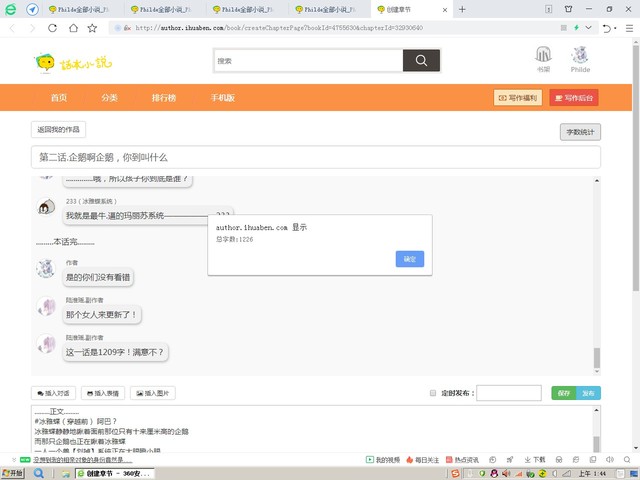Screen dimensions: 640x480
Task: Enable the 定时发布 scheduled publish checkbox
Action: click(x=433, y=393)
